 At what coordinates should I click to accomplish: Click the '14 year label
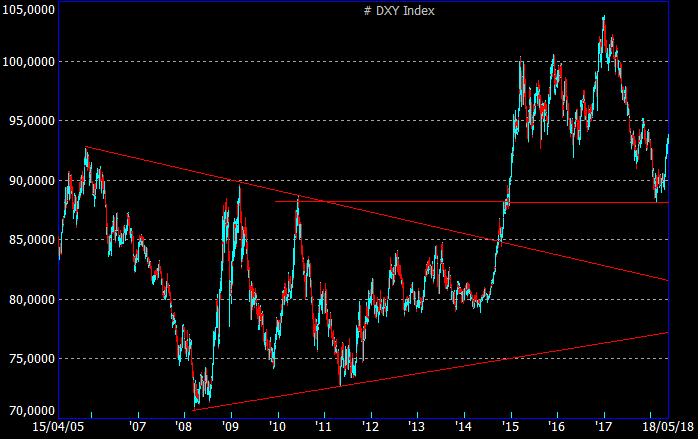(x=463, y=427)
